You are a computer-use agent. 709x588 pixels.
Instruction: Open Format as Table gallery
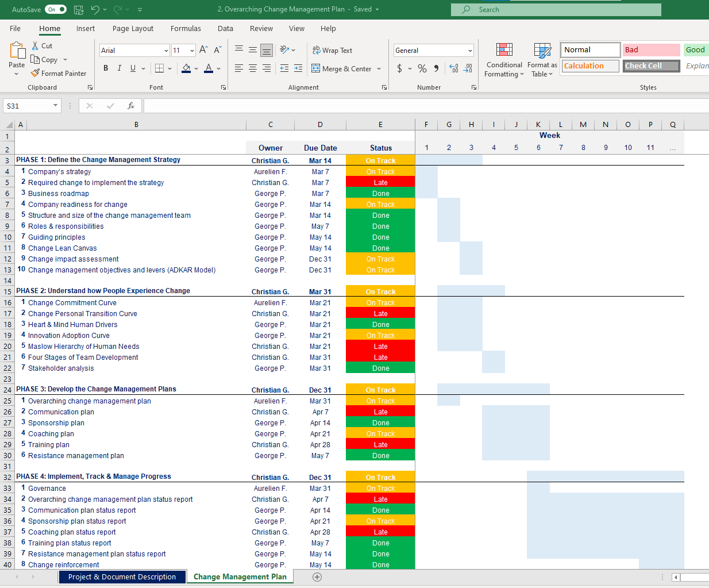pos(542,60)
